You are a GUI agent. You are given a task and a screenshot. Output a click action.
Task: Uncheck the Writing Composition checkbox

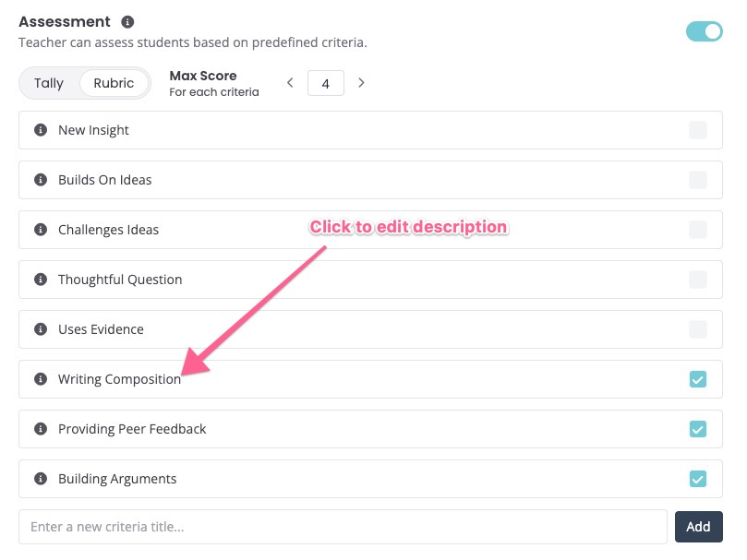tap(698, 379)
